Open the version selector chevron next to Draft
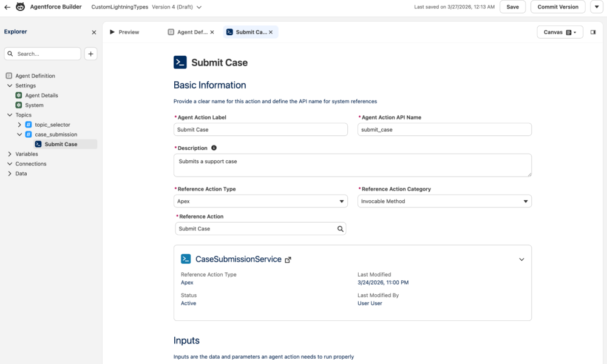Viewport: 607px width, 364px height. (x=199, y=7)
